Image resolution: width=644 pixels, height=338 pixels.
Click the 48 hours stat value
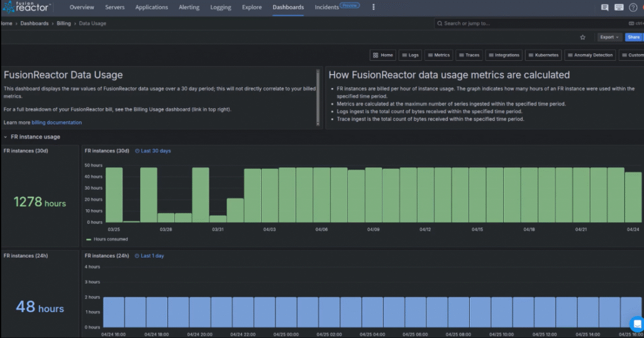(x=40, y=307)
